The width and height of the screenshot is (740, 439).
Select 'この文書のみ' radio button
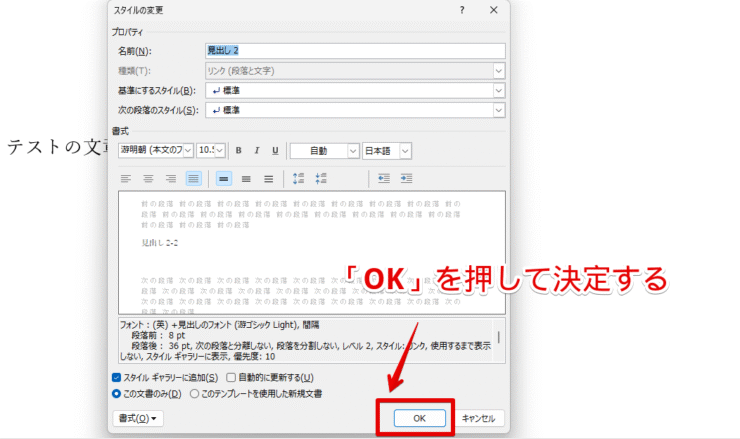[117, 393]
